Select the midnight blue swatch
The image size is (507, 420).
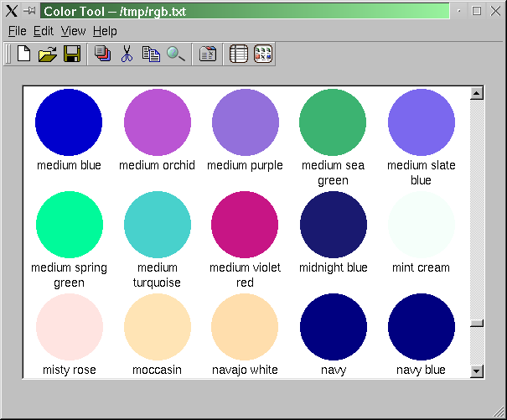coord(334,225)
